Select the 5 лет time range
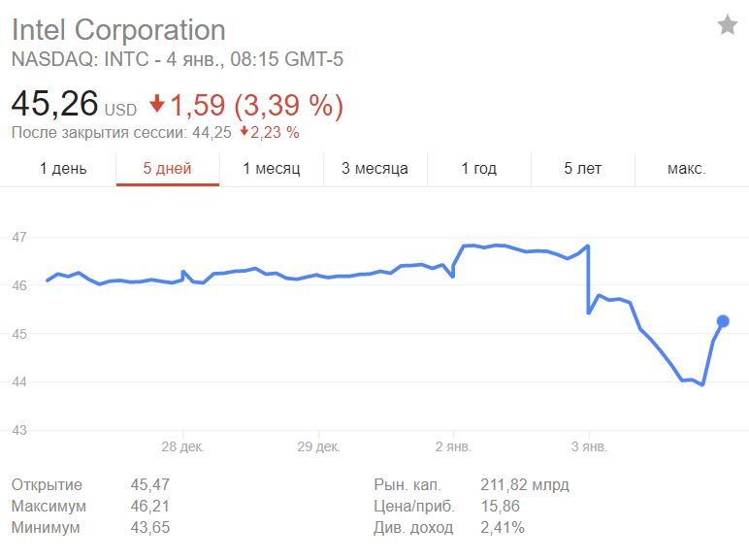The height and width of the screenshot is (560, 749). click(x=582, y=169)
